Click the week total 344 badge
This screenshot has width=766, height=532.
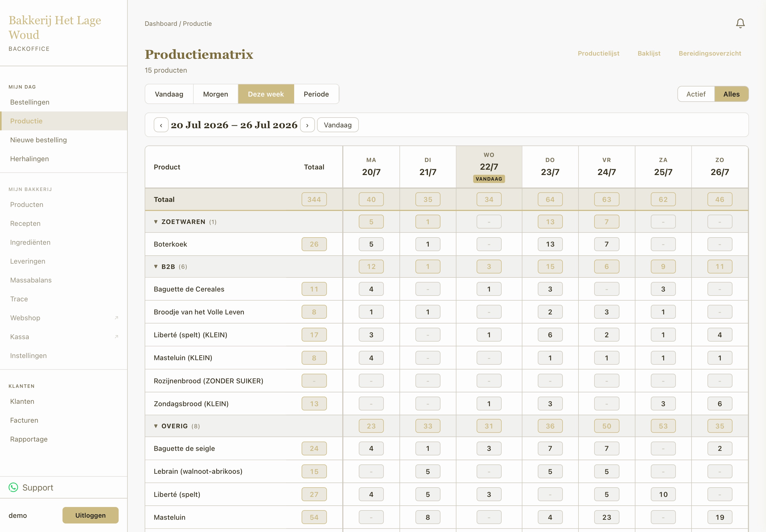[314, 199]
